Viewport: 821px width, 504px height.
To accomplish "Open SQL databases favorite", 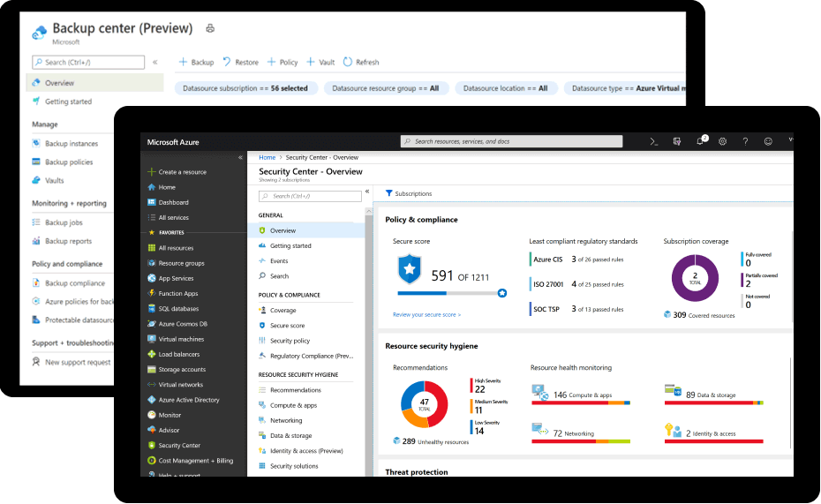I will pyautogui.click(x=173, y=308).
